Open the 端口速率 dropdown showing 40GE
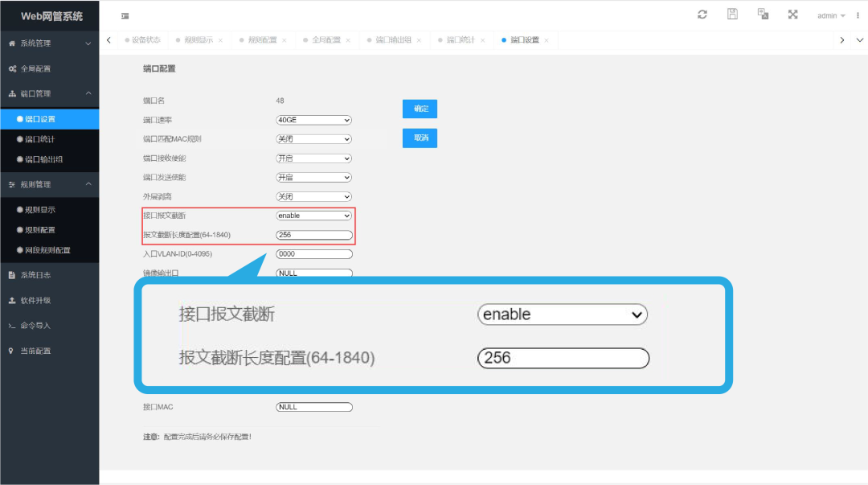The height and width of the screenshot is (485, 868). [x=313, y=119]
